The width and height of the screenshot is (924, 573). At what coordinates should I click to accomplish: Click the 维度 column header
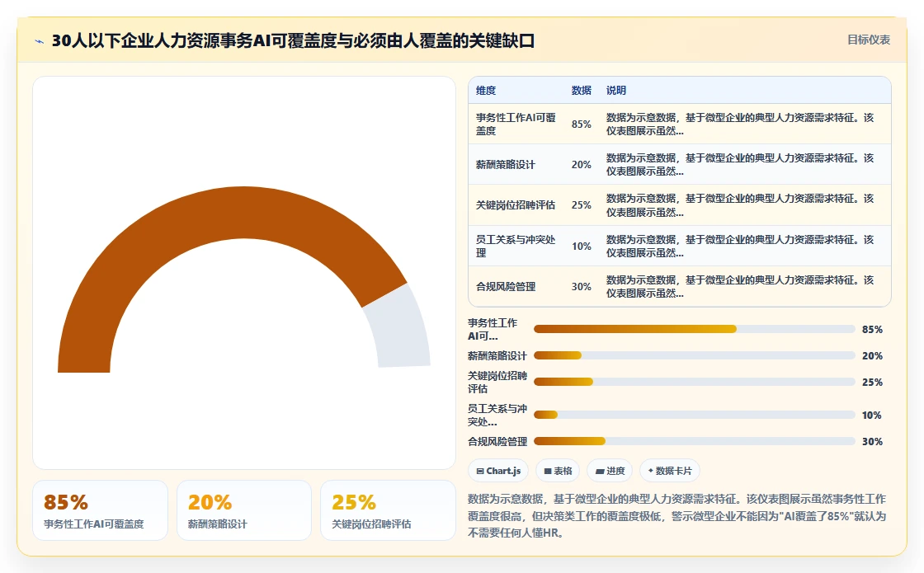(x=486, y=90)
